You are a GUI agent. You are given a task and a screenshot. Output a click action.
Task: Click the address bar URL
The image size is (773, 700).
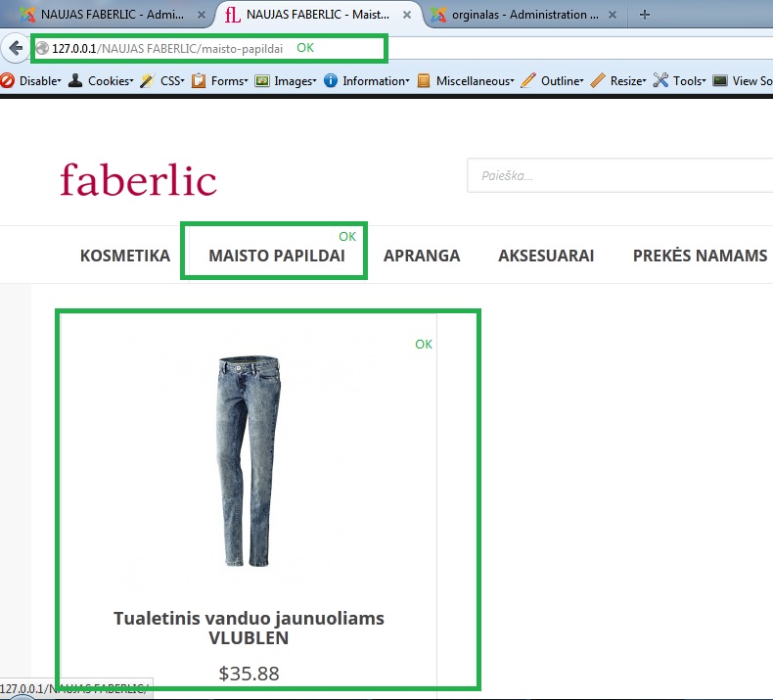tap(167, 49)
